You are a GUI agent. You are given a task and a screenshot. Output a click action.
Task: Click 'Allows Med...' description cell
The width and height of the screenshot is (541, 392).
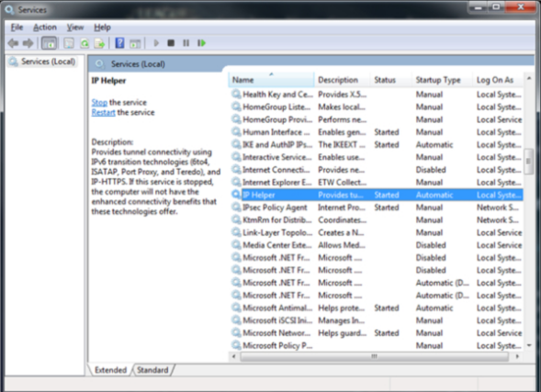(342, 245)
